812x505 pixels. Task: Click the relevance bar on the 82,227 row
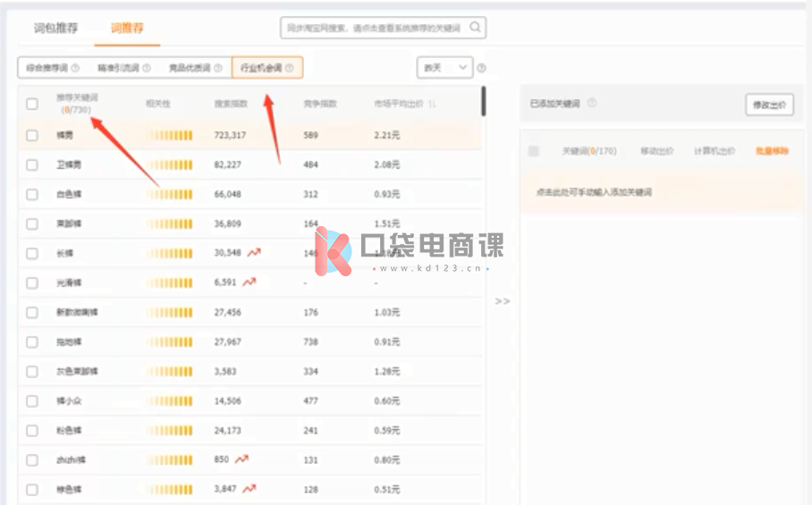coord(170,164)
